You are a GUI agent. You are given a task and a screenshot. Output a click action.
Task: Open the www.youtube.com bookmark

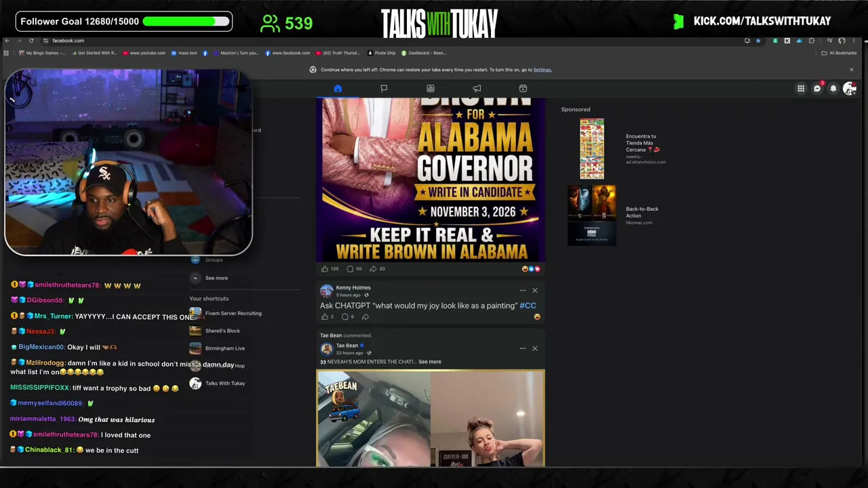click(x=144, y=53)
